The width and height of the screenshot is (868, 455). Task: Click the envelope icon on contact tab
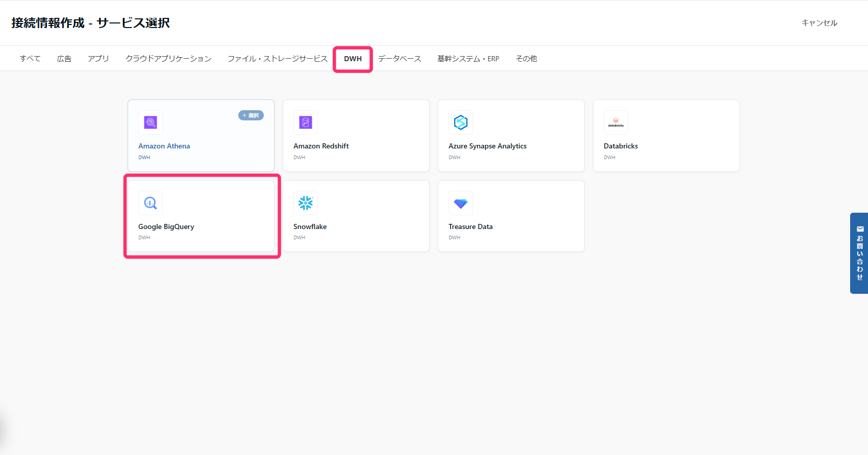click(x=860, y=229)
